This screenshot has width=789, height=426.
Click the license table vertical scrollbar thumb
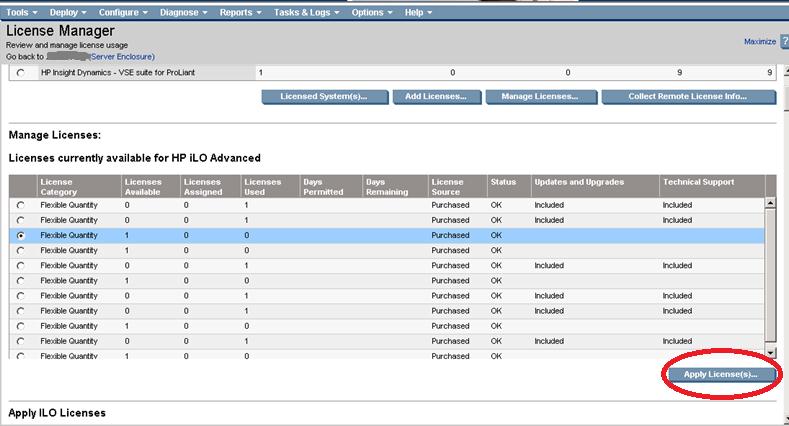point(770,275)
